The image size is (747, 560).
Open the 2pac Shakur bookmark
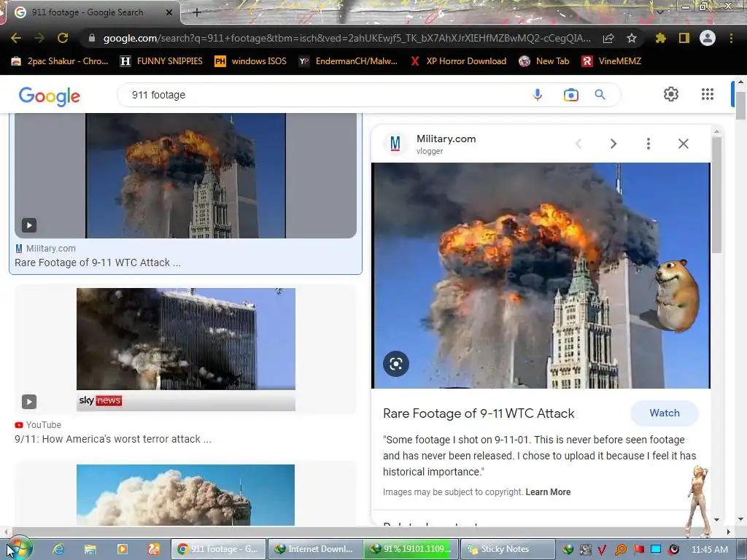(60, 61)
